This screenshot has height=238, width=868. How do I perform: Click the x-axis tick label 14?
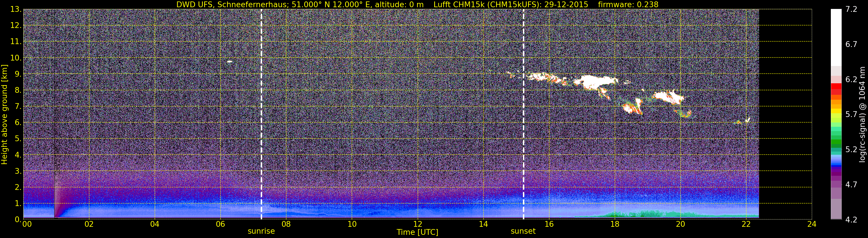coord(483,224)
